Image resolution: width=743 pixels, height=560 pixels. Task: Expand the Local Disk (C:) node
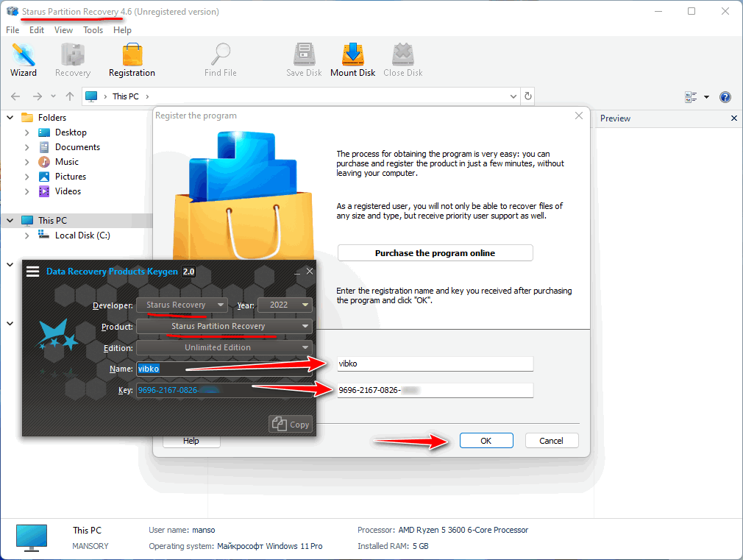[x=27, y=235]
